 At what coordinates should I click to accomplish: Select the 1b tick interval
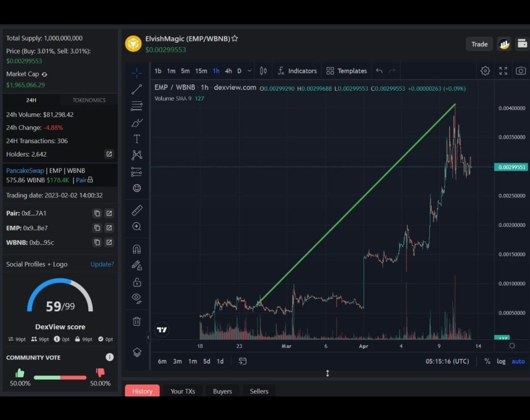(x=158, y=71)
